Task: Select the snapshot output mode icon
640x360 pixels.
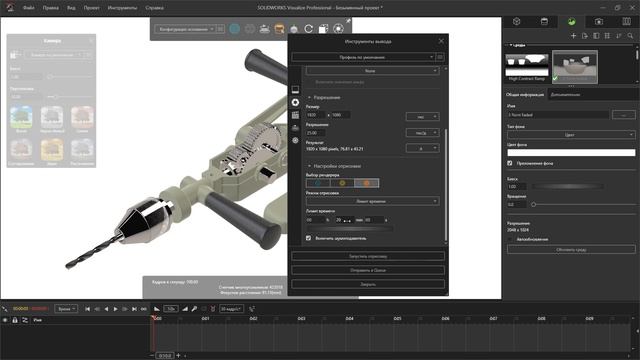Action: tap(295, 89)
